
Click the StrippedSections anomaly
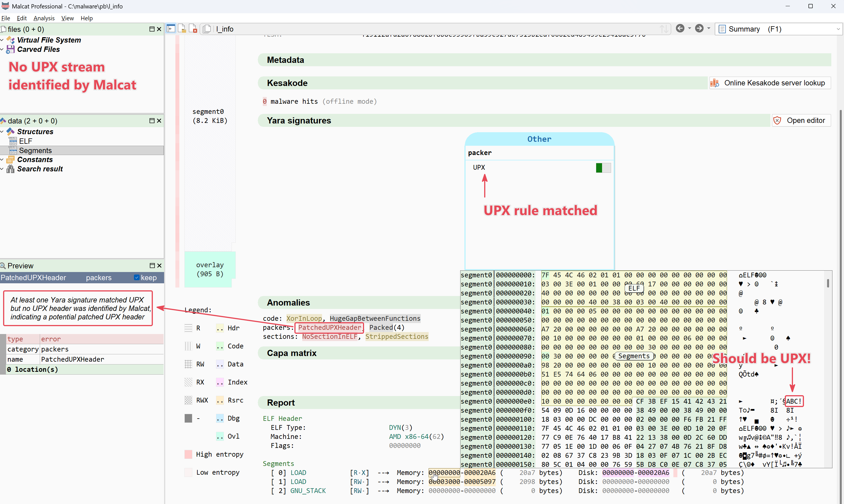pos(396,336)
